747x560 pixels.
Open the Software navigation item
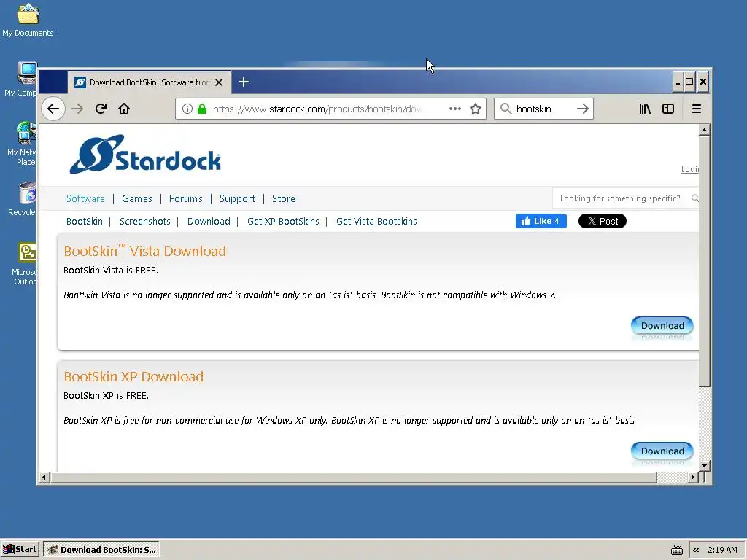tap(85, 198)
